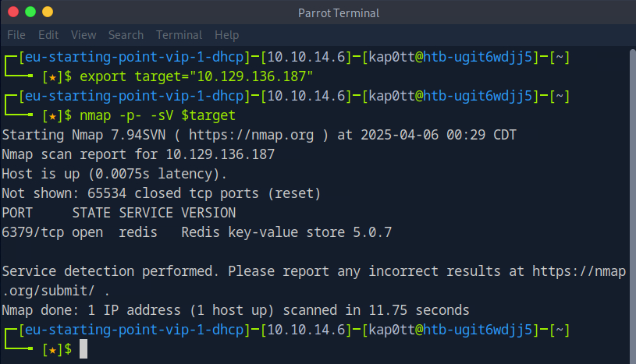This screenshot has width=636, height=364.
Task: Open the Terminal menu
Action: [179, 35]
